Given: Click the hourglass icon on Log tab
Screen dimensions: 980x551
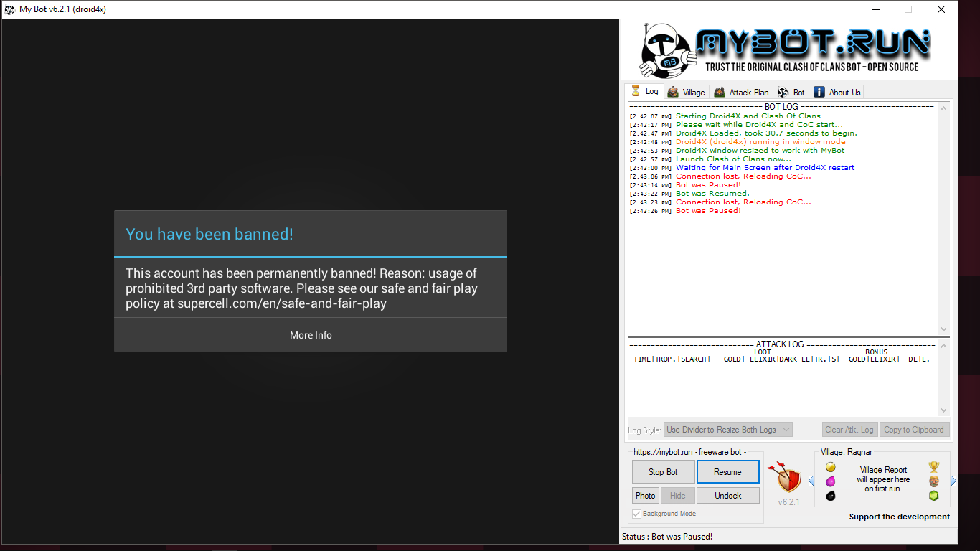Looking at the screenshot, I should coord(635,90).
